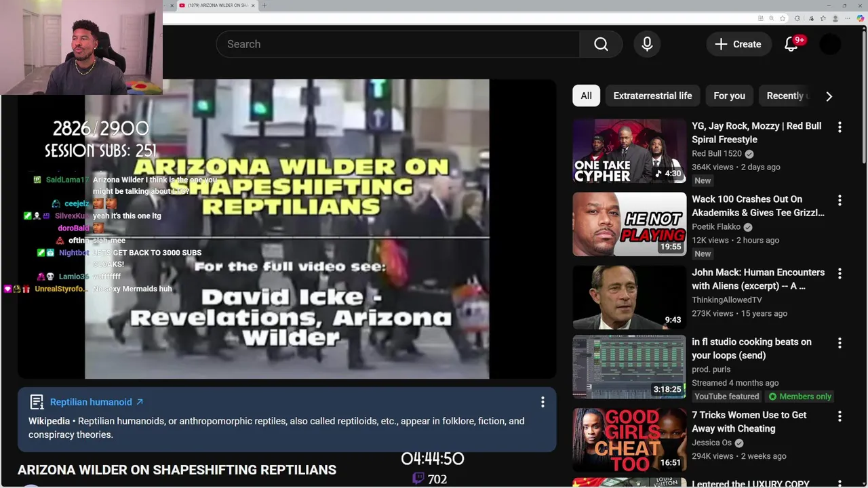Select the ARIZONA WILDER browser tab
The image size is (868, 488).
point(217,5)
